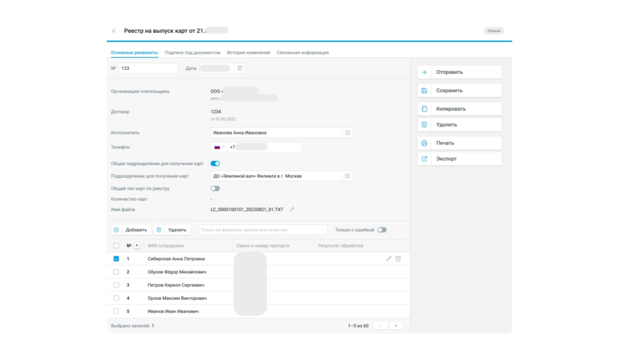Select name Орлов Максим Викторович
621x364 pixels.
[177, 298]
